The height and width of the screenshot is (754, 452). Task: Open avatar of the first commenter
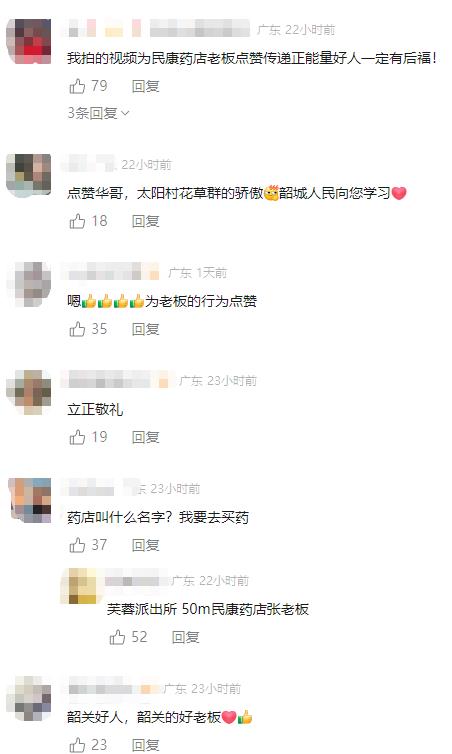29,41
